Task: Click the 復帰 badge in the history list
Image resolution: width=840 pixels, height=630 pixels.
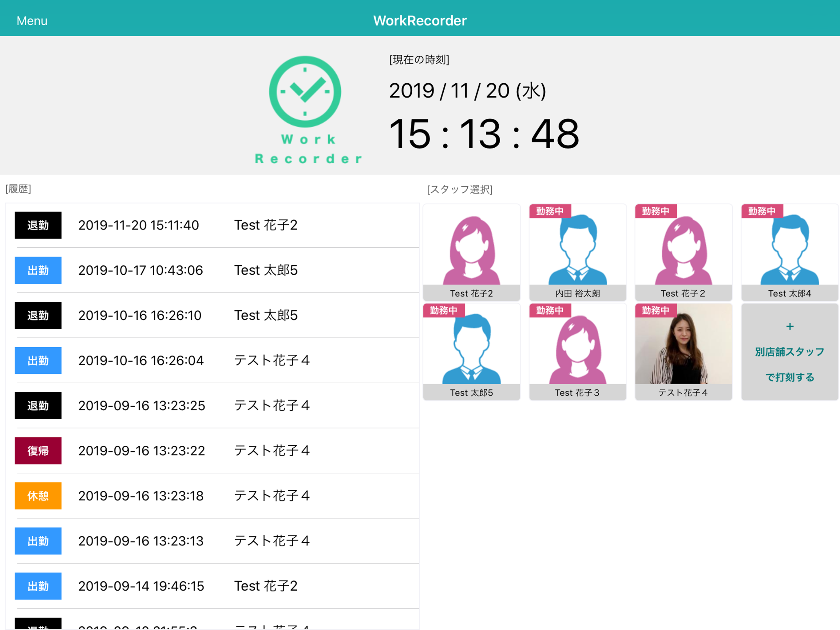Action: (38, 451)
